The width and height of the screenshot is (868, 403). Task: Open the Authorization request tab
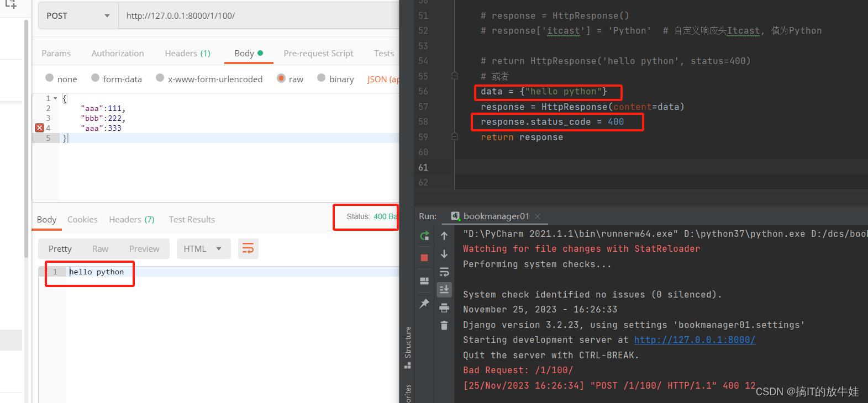tap(118, 54)
